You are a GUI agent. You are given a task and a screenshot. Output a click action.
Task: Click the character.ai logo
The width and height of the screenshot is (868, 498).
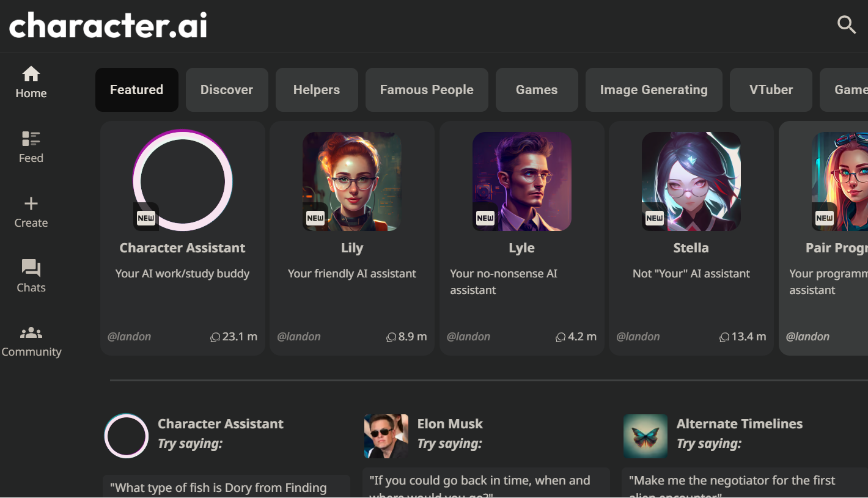click(108, 26)
